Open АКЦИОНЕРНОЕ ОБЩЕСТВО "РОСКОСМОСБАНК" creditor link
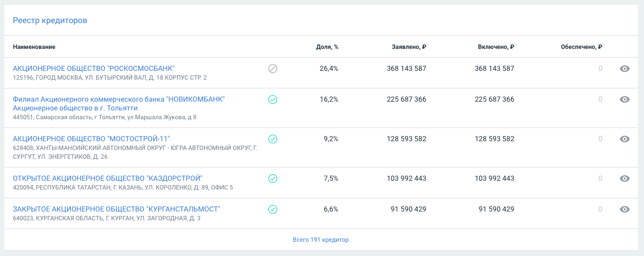The width and height of the screenshot is (644, 256). pos(93,69)
